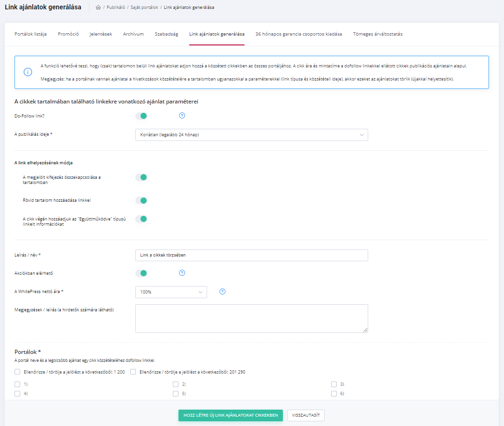The image size is (504, 426).
Task: Click Link ajánlatok generálása breadcrumb item
Action: click(x=189, y=7)
